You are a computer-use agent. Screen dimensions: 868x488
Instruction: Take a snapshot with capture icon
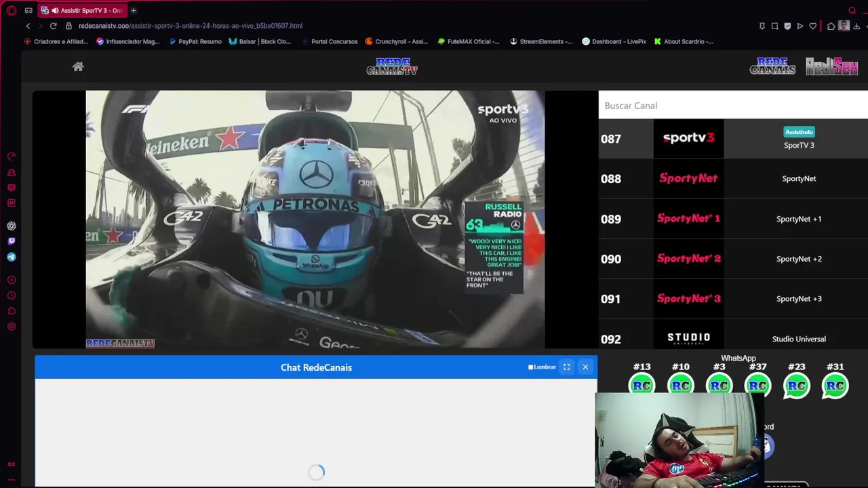(775, 26)
